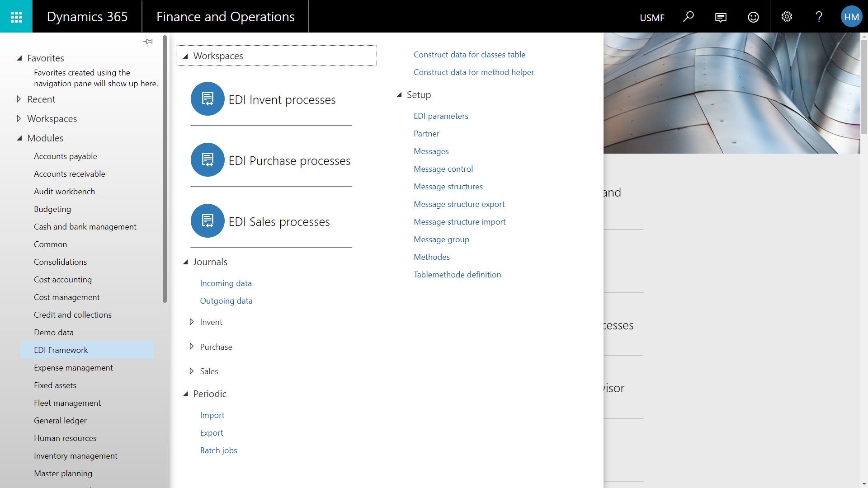This screenshot has height=488, width=868.
Task: Click the Dynamics 365 title
Action: (x=87, y=17)
